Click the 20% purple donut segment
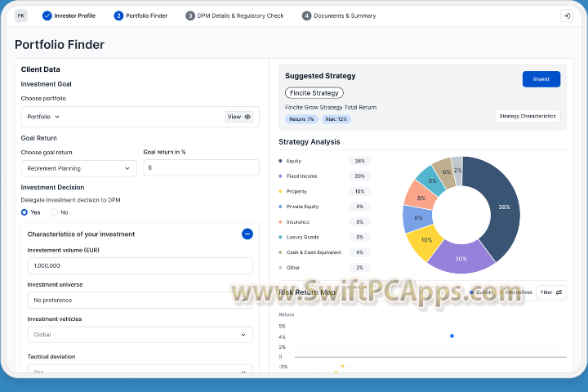This screenshot has width=588, height=392. 461,258
